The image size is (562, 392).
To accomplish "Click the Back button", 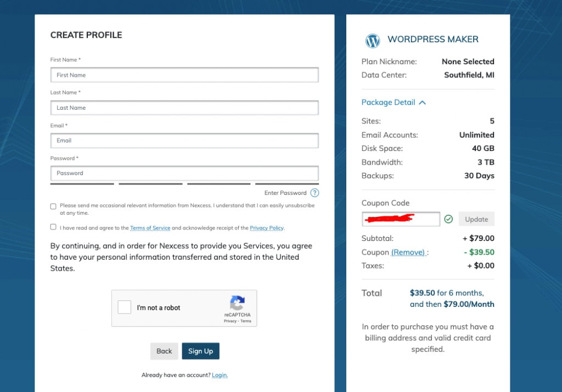I will pos(164,351).
